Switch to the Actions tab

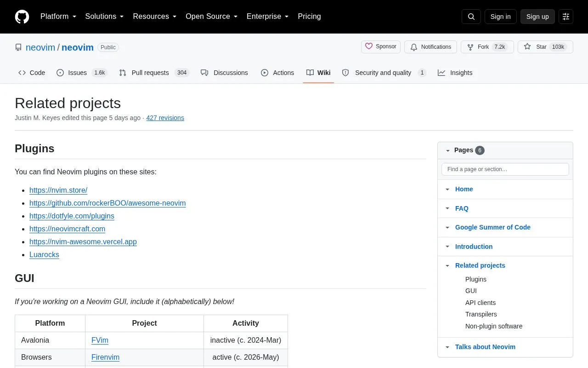277,73
